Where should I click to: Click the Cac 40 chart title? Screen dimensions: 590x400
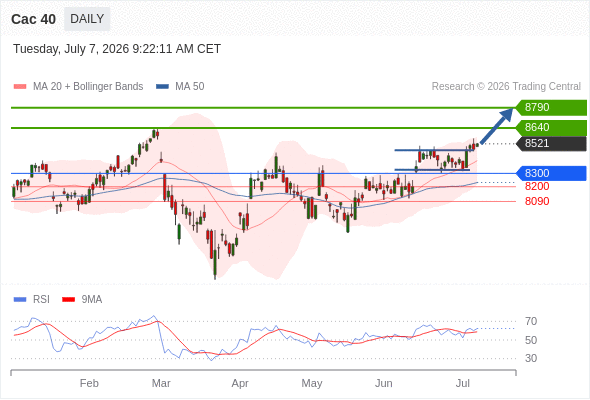point(33,19)
